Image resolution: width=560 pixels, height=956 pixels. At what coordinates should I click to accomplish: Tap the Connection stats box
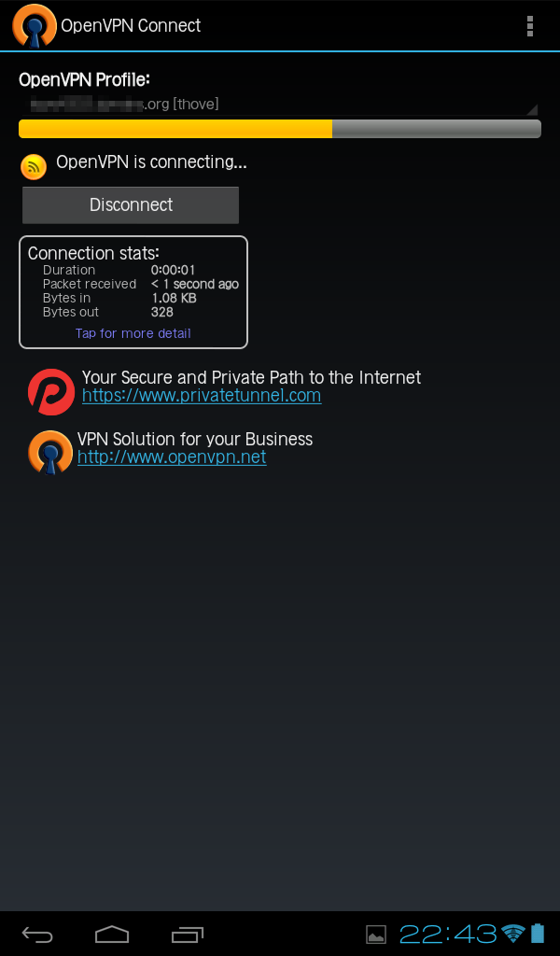click(133, 292)
